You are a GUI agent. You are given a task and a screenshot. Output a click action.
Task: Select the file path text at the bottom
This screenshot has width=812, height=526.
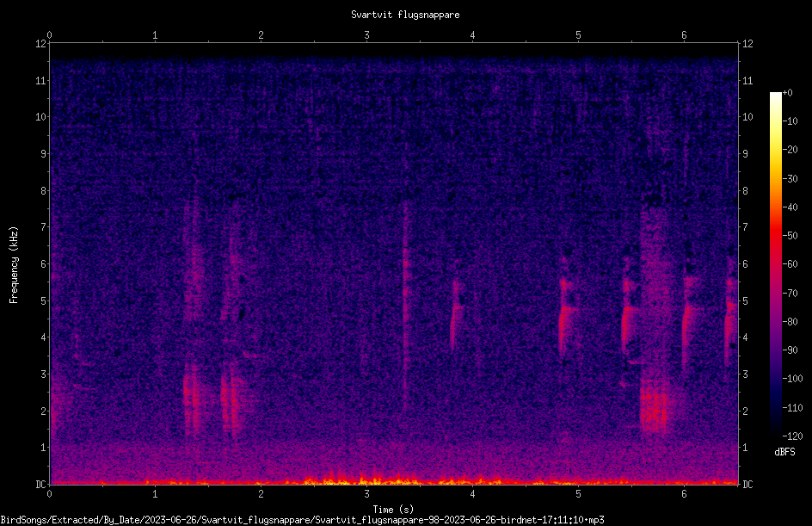click(303, 520)
